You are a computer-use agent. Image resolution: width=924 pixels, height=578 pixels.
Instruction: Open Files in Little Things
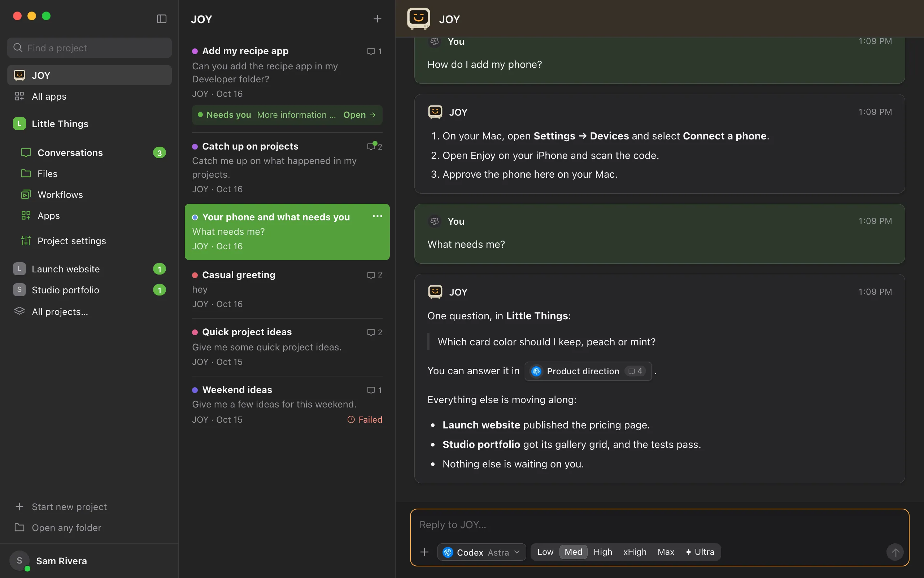pos(90,173)
